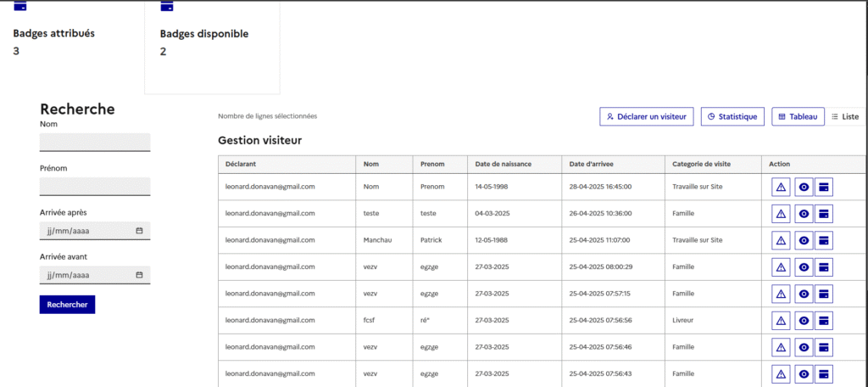This screenshot has height=387, width=868.
Task: Click warning icon in the Livreur row
Action: click(x=781, y=321)
